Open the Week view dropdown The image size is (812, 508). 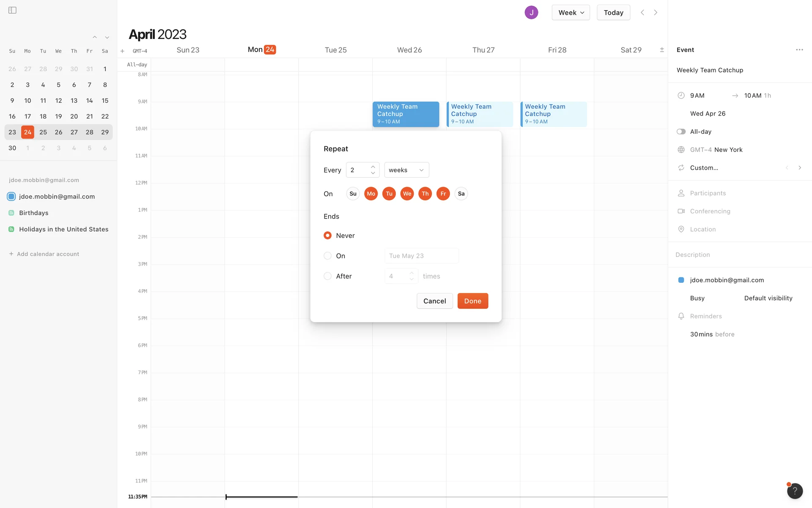[571, 13]
